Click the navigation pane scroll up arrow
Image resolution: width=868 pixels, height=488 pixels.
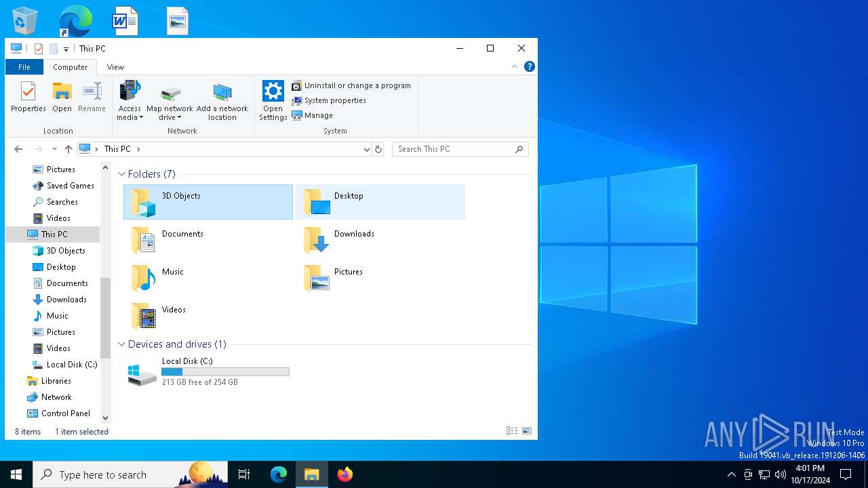pyautogui.click(x=105, y=167)
